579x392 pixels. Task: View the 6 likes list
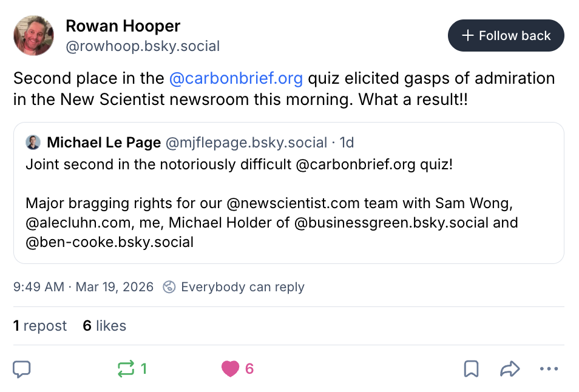[x=104, y=326]
